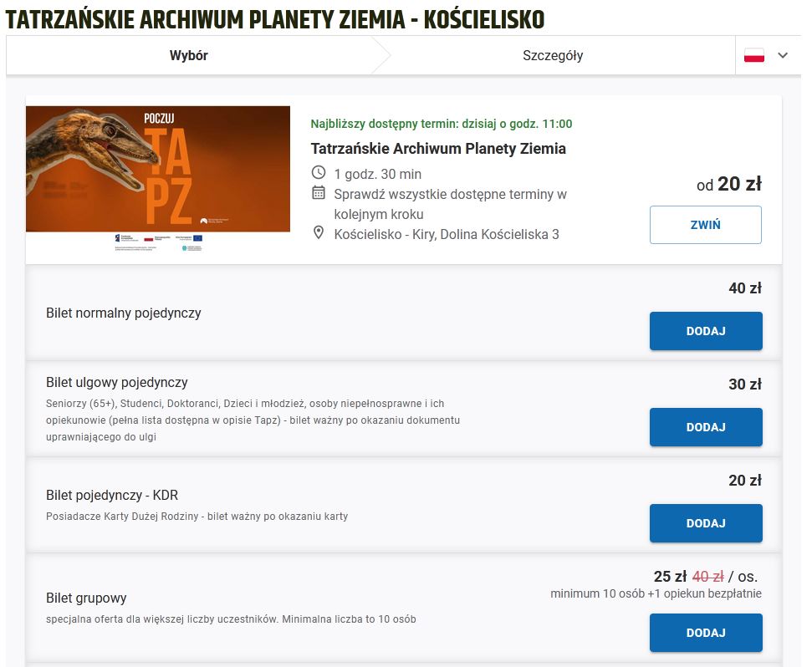Switch to the Szczegóły step tab
The width and height of the screenshot is (812, 667).
pos(553,56)
